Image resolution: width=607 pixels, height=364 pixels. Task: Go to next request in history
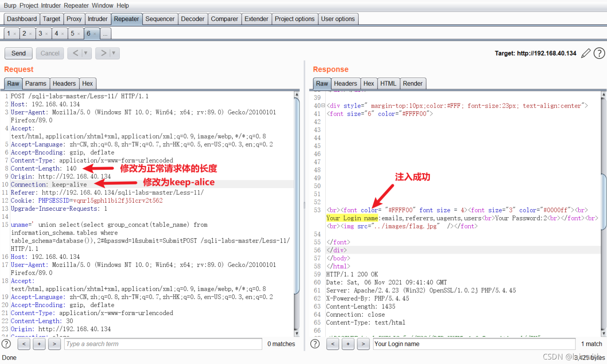[104, 53]
